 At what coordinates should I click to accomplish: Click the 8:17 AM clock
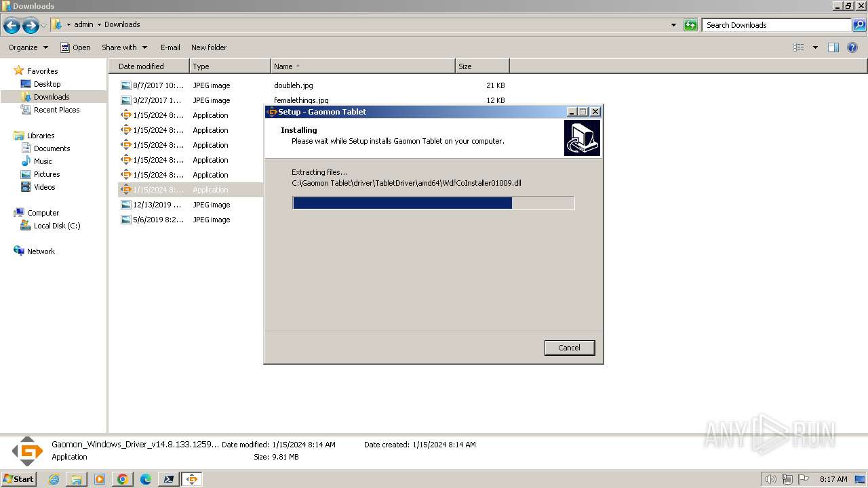[x=833, y=479]
